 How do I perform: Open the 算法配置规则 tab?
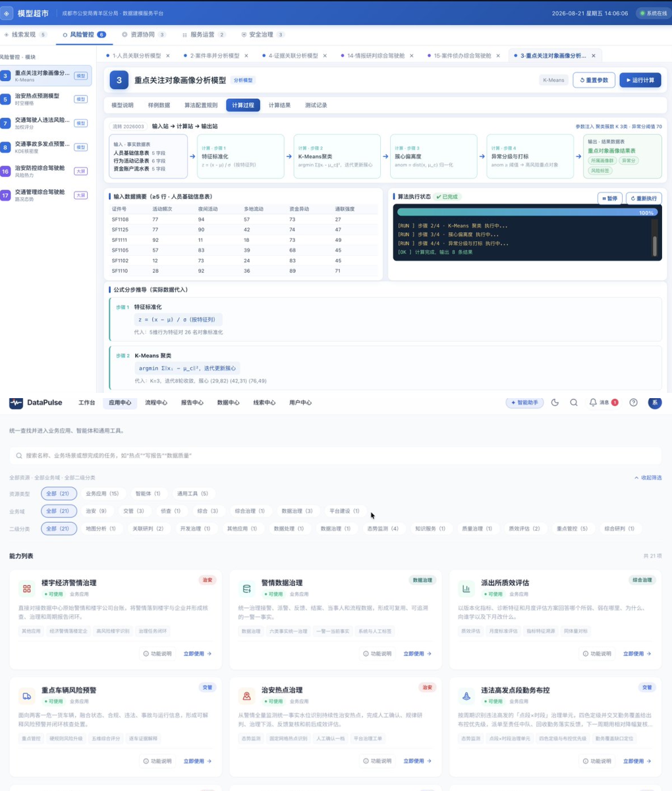tap(200, 105)
